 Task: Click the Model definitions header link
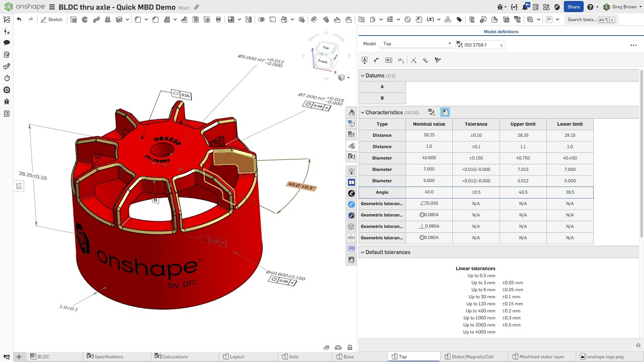501,32
